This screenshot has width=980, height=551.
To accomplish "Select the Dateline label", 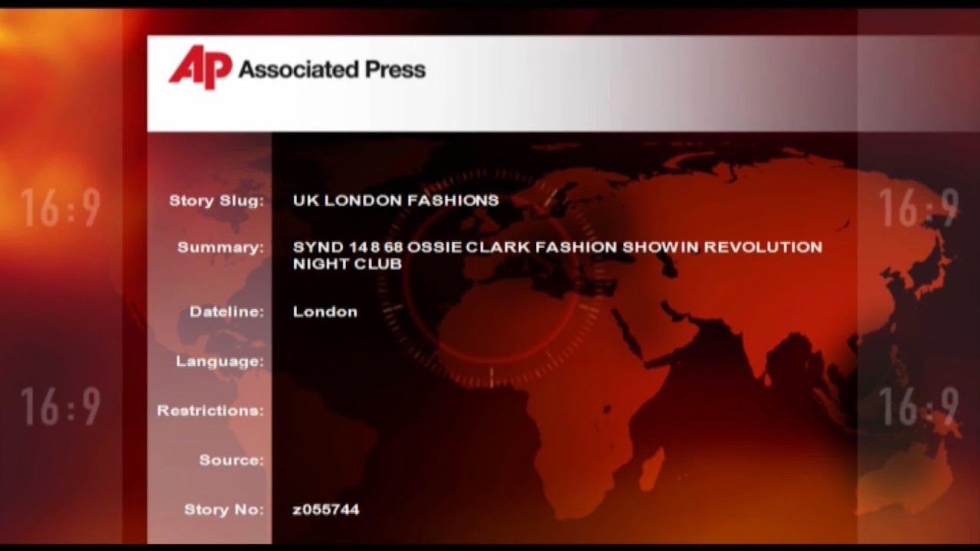I will [x=227, y=311].
